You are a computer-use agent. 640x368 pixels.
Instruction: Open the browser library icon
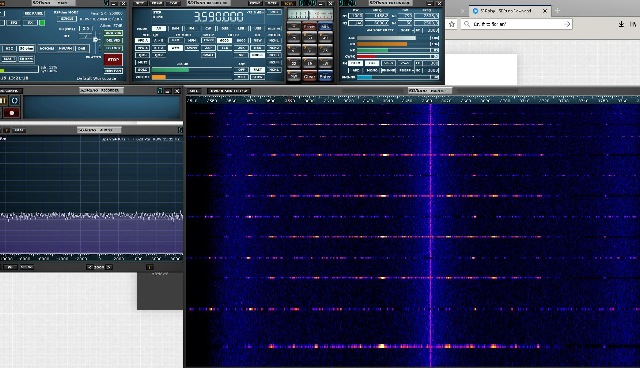click(633, 24)
